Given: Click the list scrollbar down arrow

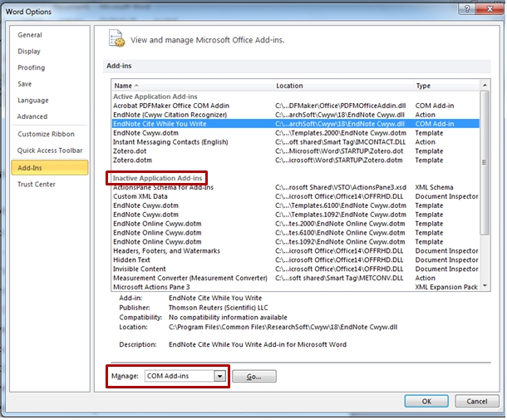Looking at the screenshot, I should pyautogui.click(x=485, y=286).
